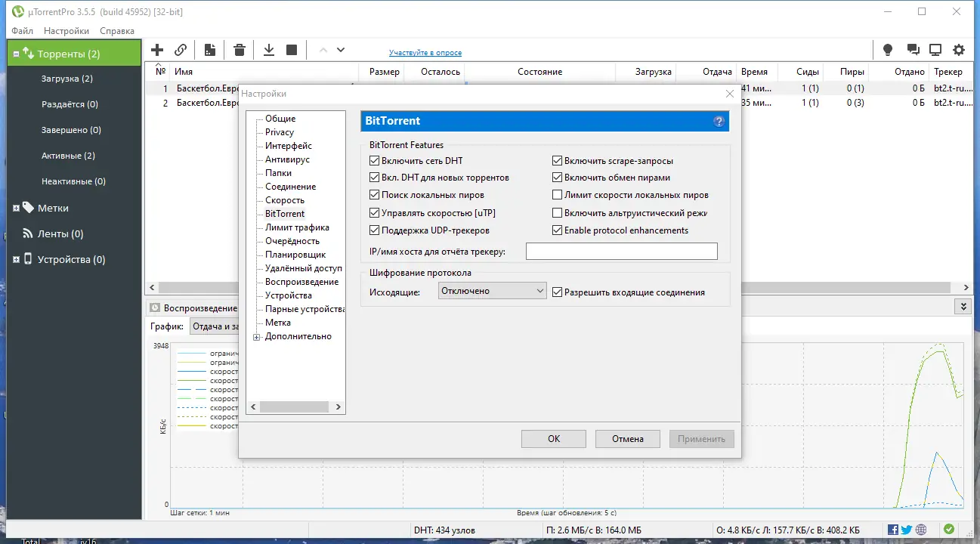The width and height of the screenshot is (980, 544).
Task: Uncheck Разрешить входящие соединения
Action: pos(557,290)
